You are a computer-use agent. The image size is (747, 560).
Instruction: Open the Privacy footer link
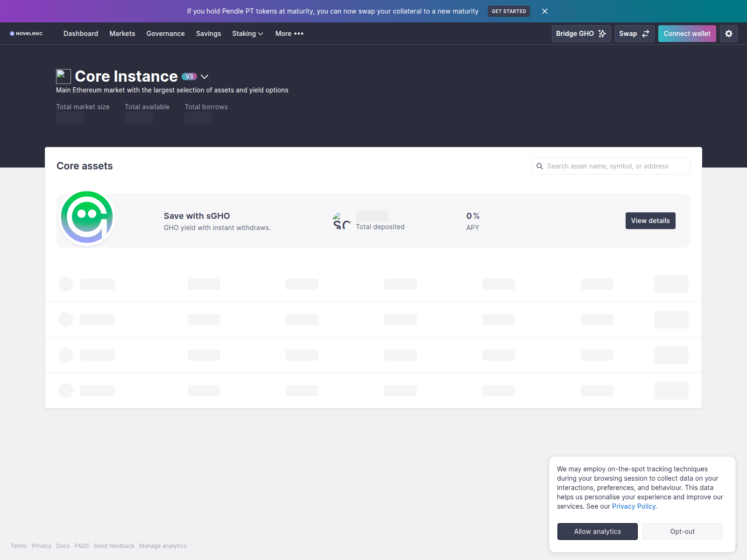[x=42, y=546]
